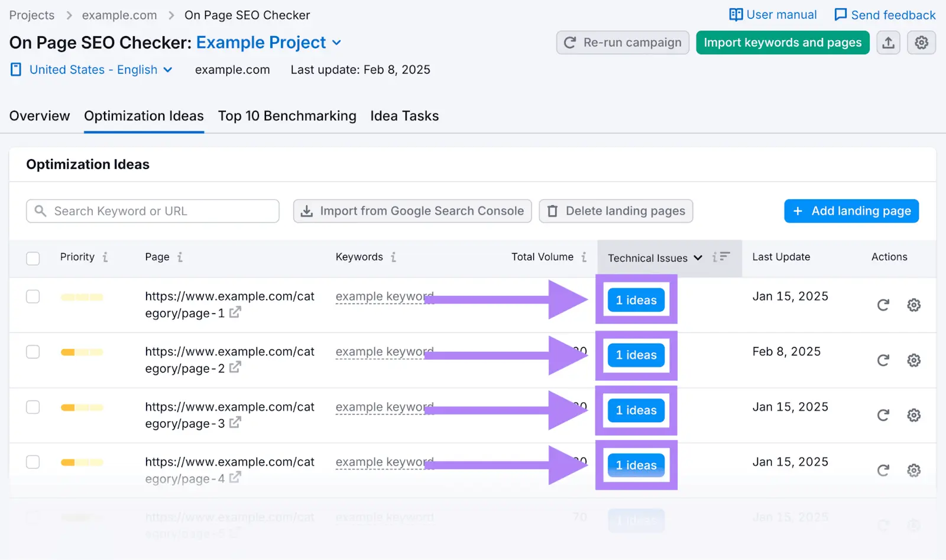The height and width of the screenshot is (560, 946).
Task: Open the Technical Issues column dropdown
Action: pos(698,258)
